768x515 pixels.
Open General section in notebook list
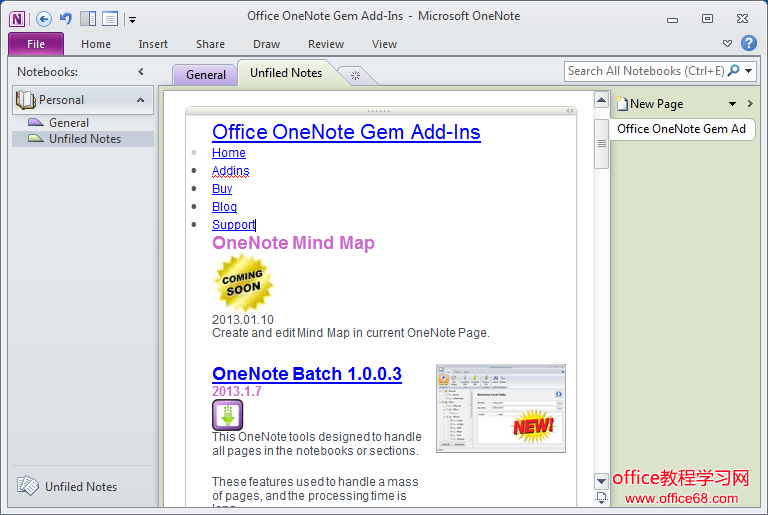[x=69, y=123]
